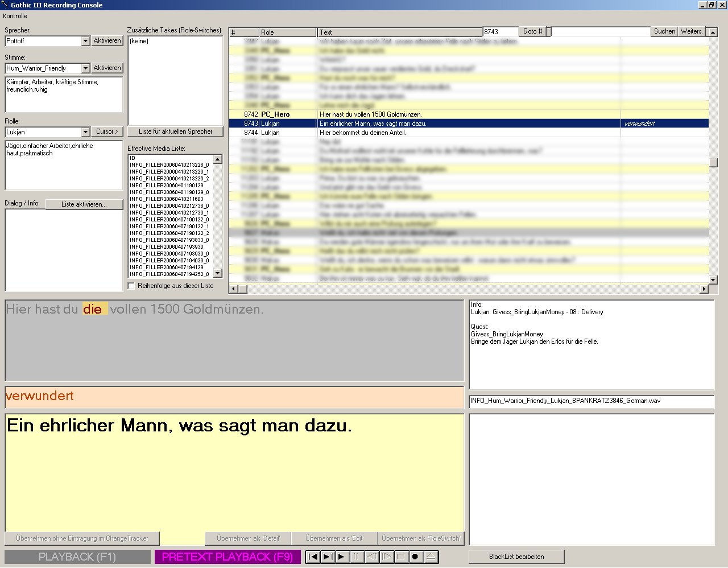Click the 'Ein ehrlicher Mann' text area
The width and height of the screenshot is (728, 568).
coord(234,472)
